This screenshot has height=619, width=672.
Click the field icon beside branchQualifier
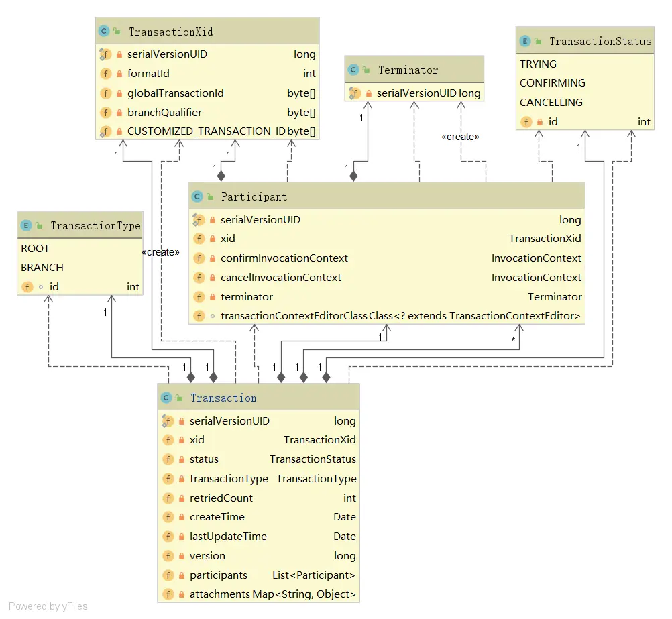pos(105,112)
